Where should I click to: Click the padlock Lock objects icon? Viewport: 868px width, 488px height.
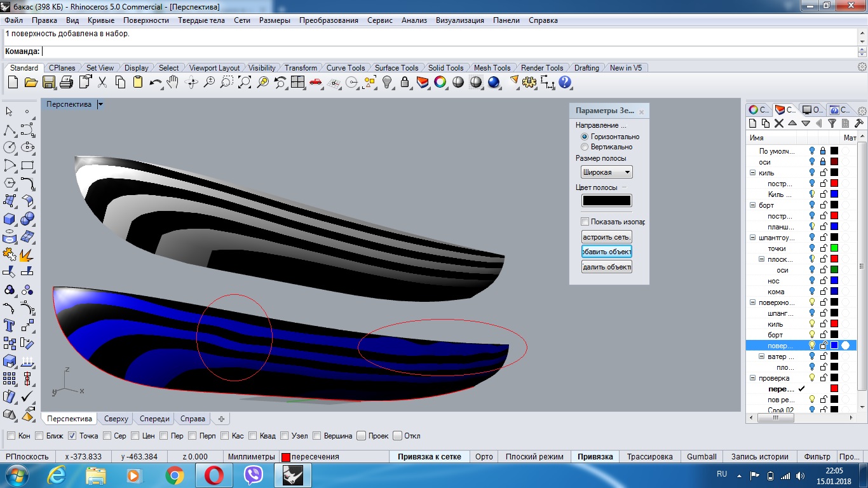[404, 82]
